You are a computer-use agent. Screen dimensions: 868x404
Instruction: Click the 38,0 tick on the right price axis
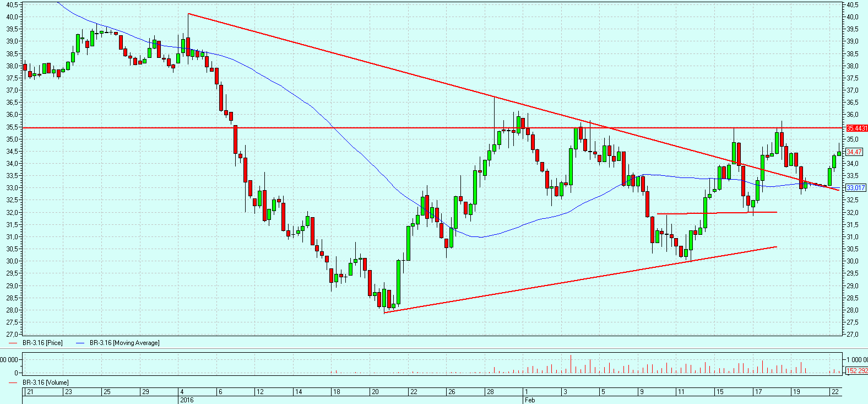(853, 66)
